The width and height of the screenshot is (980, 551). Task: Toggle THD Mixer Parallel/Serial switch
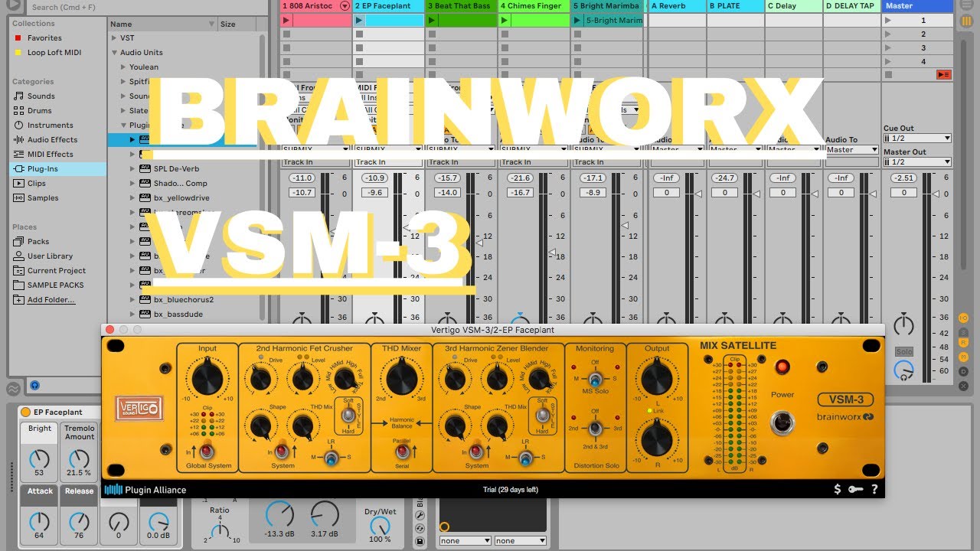coord(402,452)
